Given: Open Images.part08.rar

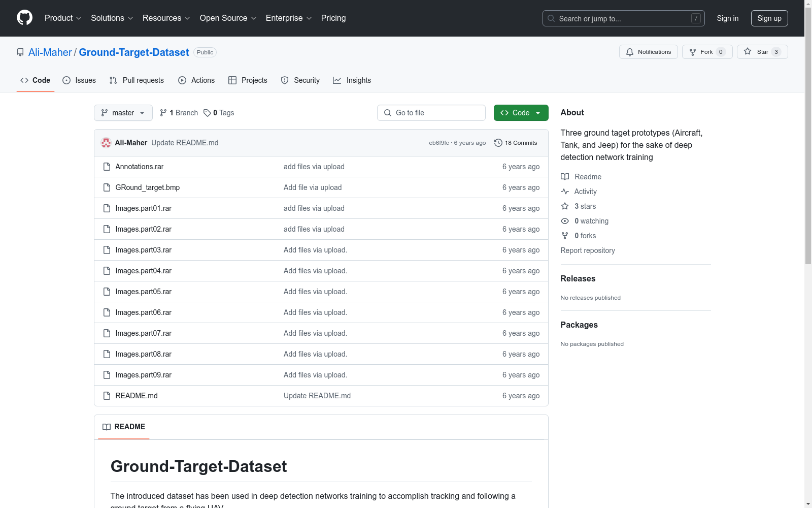Looking at the screenshot, I should pos(144,354).
